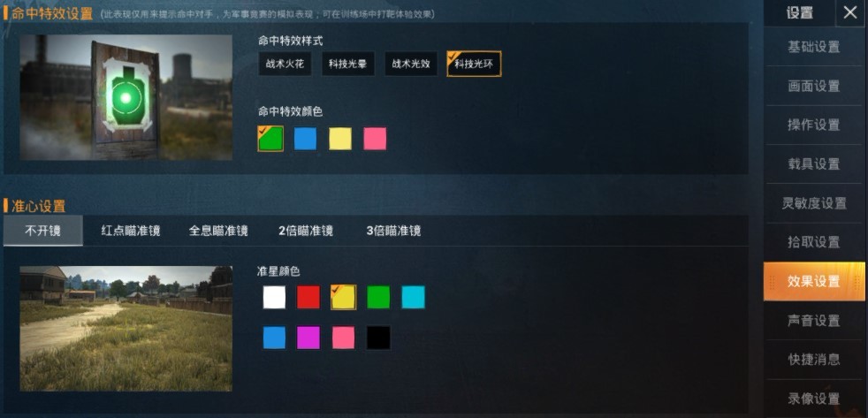Choose magenta crosshair color
Viewport: 868px width, 418px height.
tap(308, 338)
